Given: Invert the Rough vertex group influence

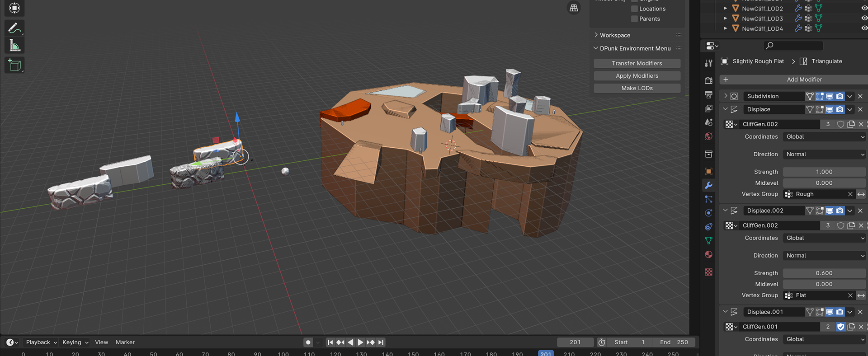Looking at the screenshot, I should coord(861,194).
